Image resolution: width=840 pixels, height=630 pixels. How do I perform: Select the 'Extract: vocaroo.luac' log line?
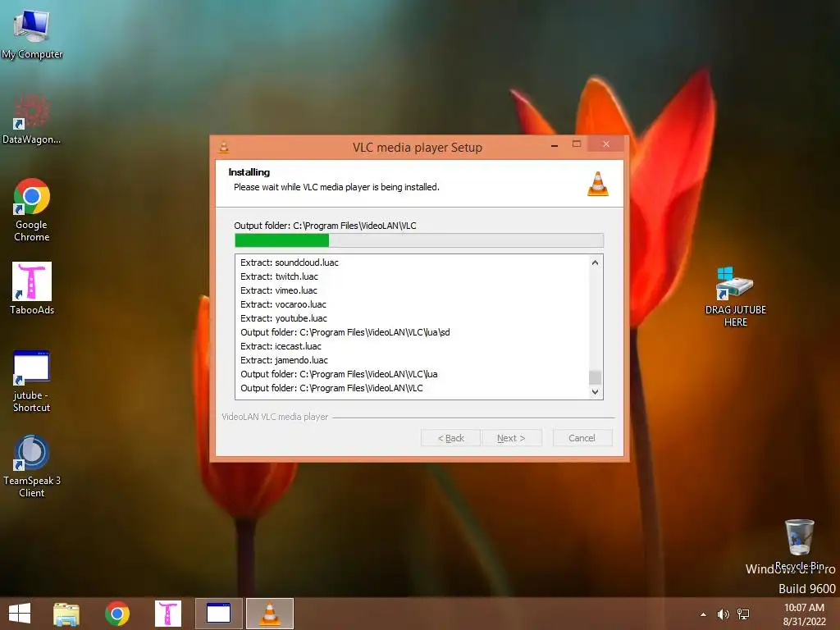point(283,304)
